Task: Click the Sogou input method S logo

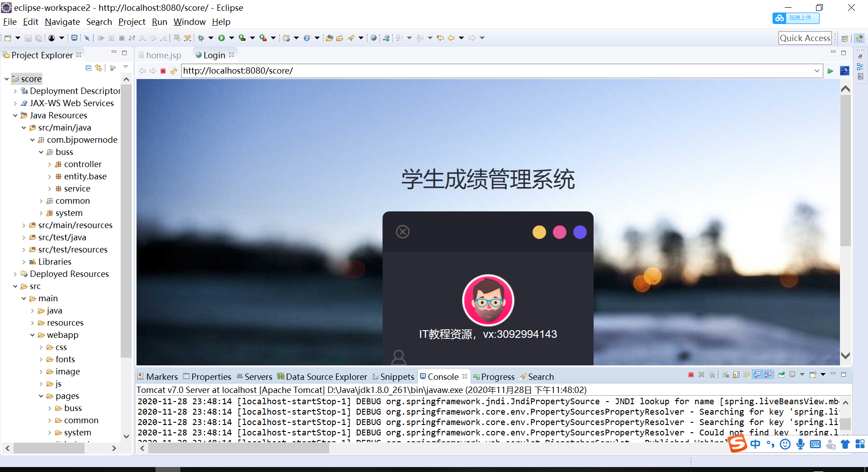Action: coord(737,444)
